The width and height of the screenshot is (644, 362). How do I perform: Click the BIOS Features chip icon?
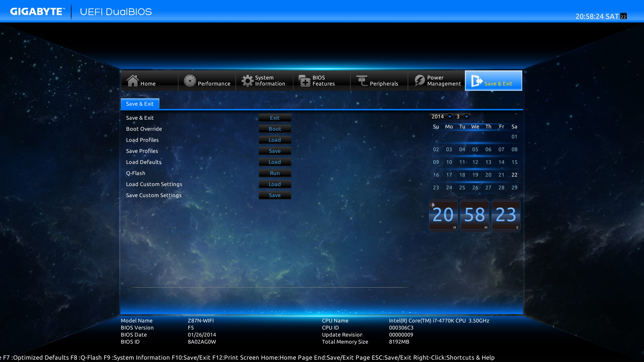[305, 81]
